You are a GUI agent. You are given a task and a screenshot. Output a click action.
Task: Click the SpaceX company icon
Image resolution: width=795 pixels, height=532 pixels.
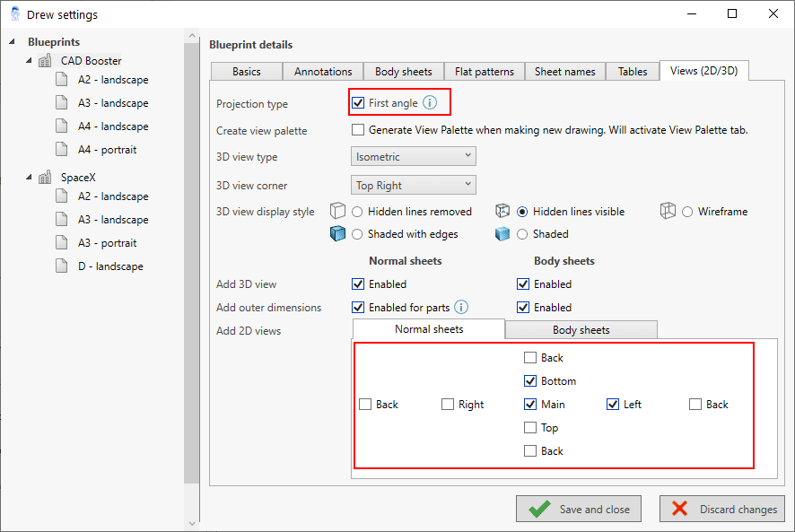tap(46, 178)
